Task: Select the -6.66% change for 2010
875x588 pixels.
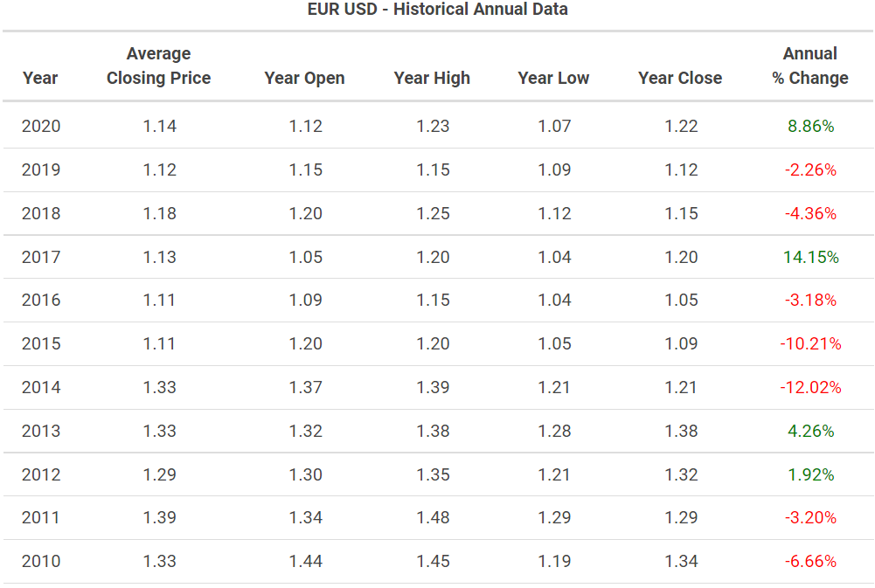Action: [x=810, y=561]
